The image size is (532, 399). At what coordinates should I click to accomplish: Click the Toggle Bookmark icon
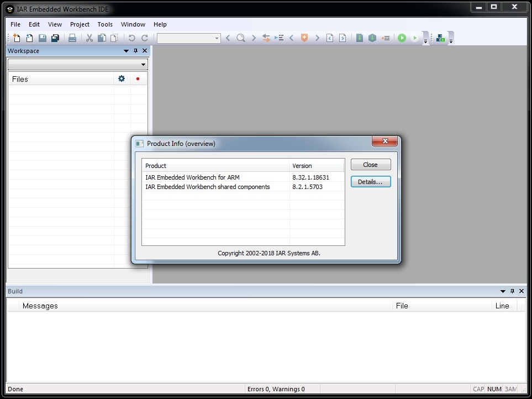click(x=304, y=38)
